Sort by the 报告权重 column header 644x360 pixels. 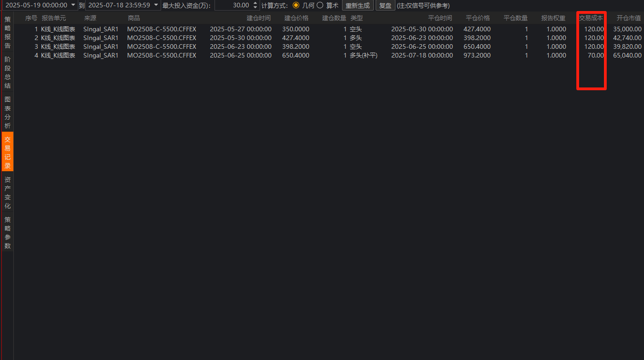[x=553, y=18]
